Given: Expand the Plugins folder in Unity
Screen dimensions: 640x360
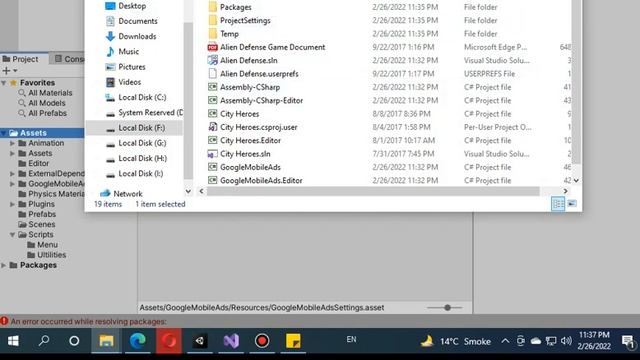Looking at the screenshot, I should point(12,204).
